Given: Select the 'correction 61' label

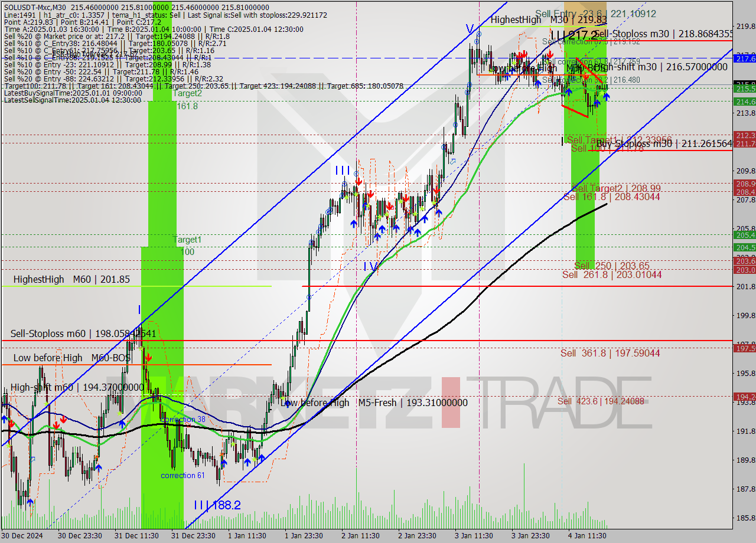Looking at the screenshot, I should pos(183,475).
